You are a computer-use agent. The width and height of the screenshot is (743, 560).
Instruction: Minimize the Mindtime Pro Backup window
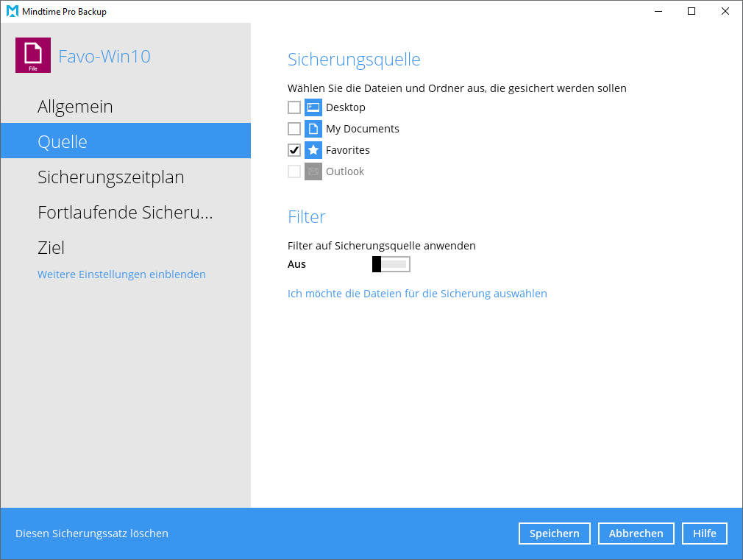pyautogui.click(x=658, y=11)
